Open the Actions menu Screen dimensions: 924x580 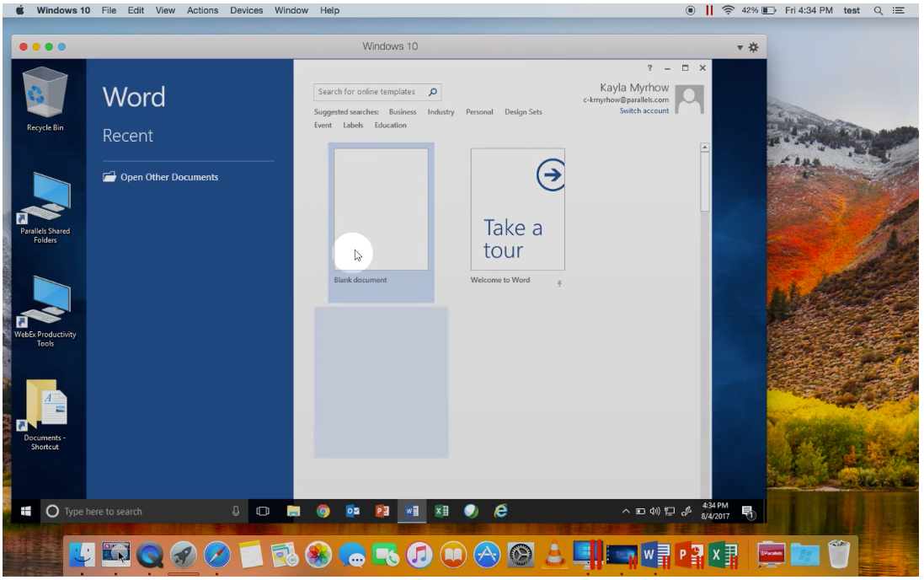(x=202, y=11)
